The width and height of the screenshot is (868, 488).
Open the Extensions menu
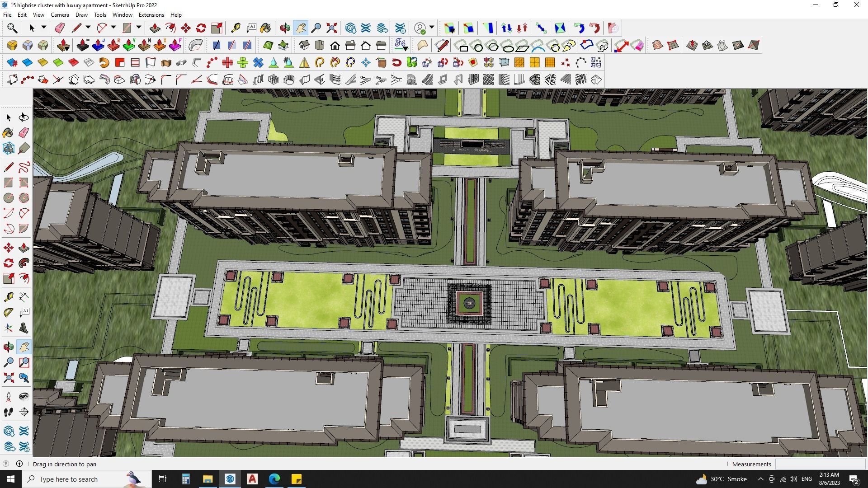click(151, 15)
